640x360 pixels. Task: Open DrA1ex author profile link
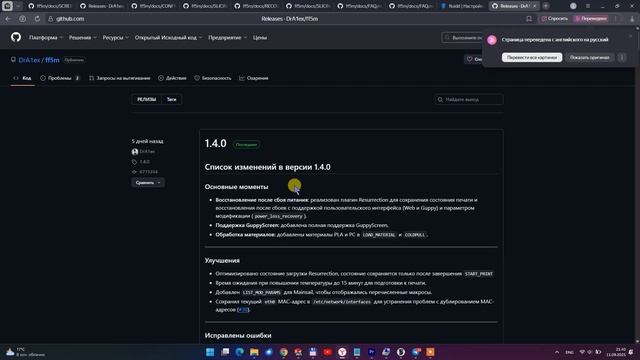[x=147, y=151]
